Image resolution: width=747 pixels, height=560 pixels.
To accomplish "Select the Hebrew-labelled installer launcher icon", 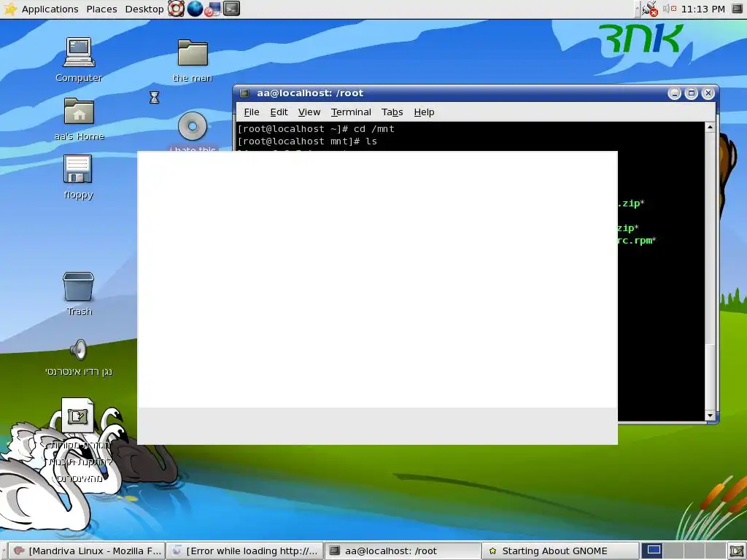I will pyautogui.click(x=78, y=415).
